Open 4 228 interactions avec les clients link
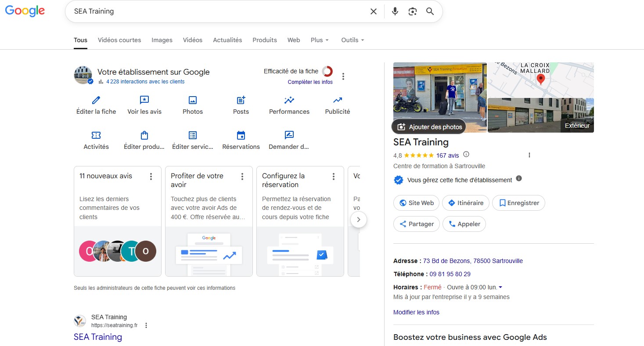Image resolution: width=644 pixels, height=346 pixels. coord(145,82)
